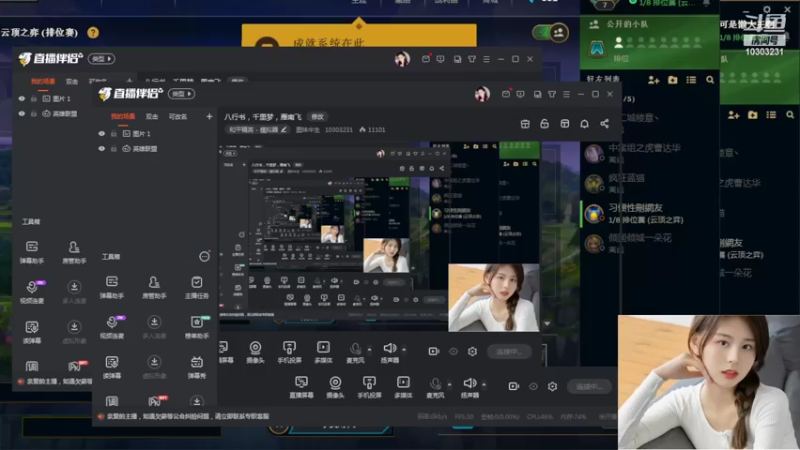Image resolution: width=800 pixels, height=450 pixels.
Task: Click 连接中 button in rear window
Action: (x=509, y=352)
